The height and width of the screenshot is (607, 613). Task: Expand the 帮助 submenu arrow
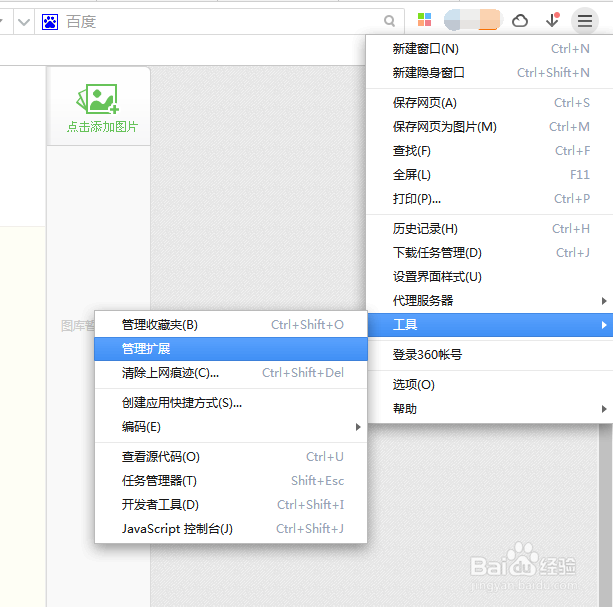(604, 409)
